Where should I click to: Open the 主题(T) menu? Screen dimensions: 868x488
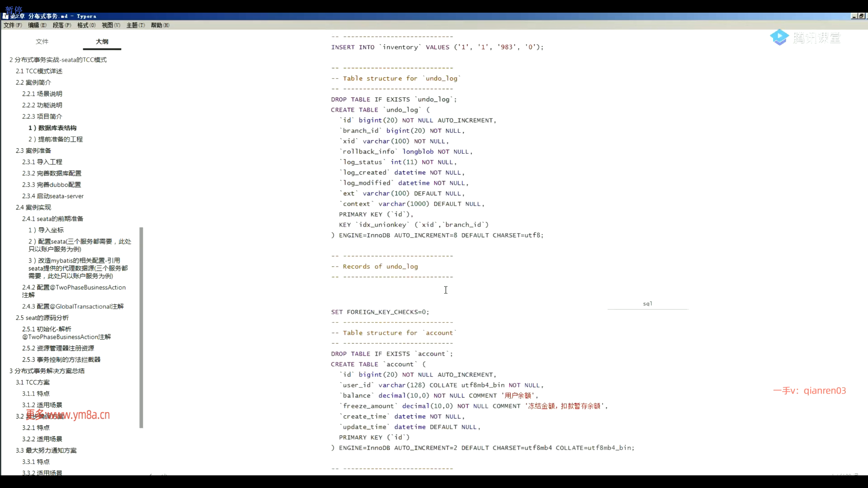click(x=135, y=25)
